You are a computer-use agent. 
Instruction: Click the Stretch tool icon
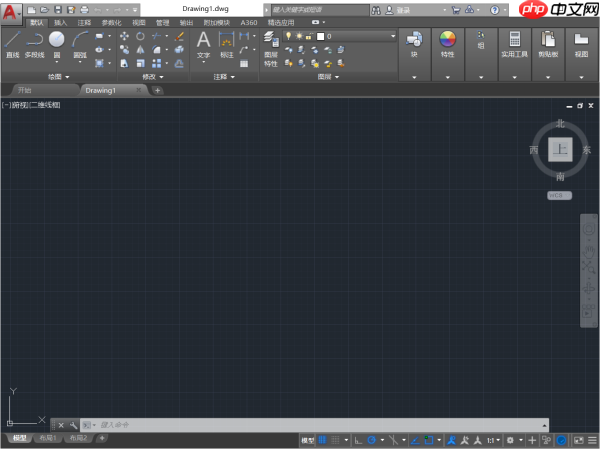click(x=124, y=63)
